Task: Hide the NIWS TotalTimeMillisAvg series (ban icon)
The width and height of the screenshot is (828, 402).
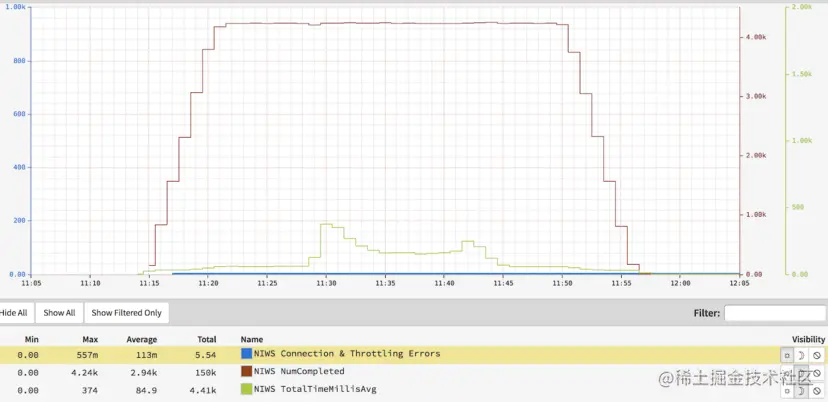Action: (816, 391)
